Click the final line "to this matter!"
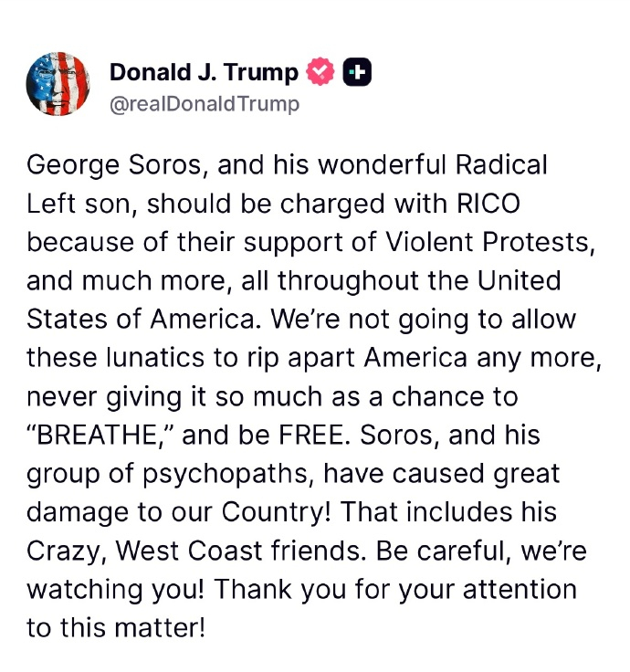Screen dimensions: 630x672 [116, 628]
